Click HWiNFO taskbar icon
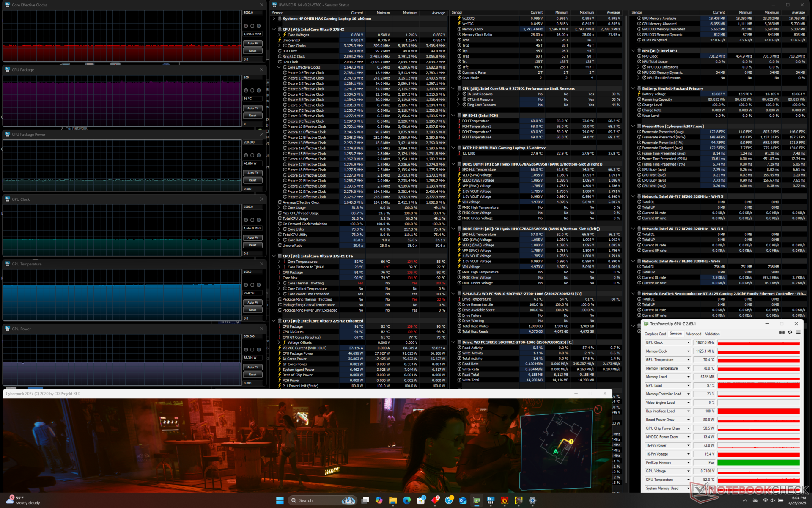812x508 pixels. pos(491,500)
